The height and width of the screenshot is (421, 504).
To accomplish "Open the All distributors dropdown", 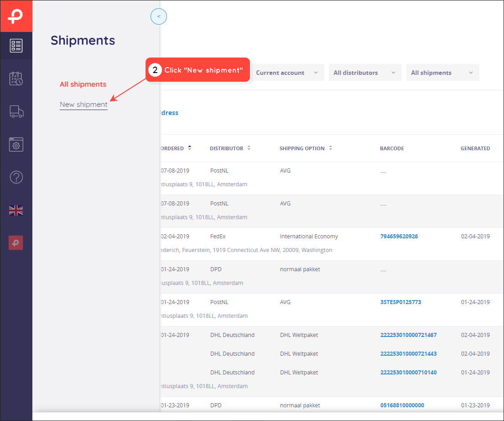I will click(x=365, y=73).
